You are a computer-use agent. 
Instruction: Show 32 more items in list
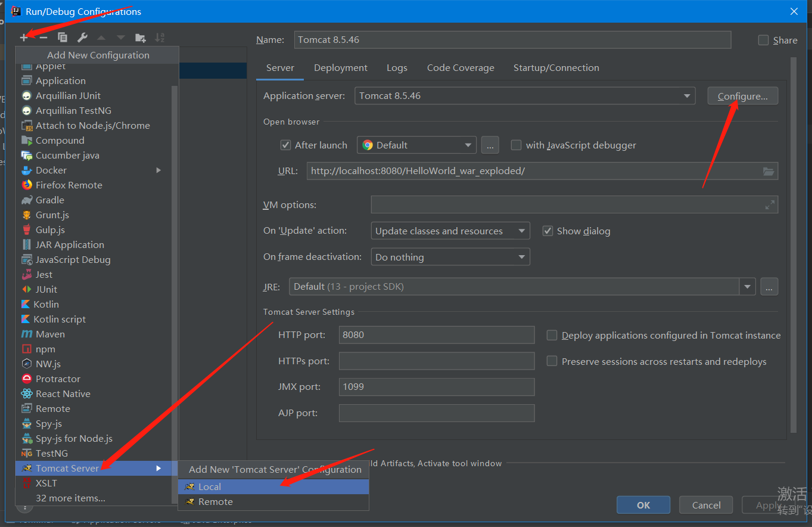[x=94, y=498]
